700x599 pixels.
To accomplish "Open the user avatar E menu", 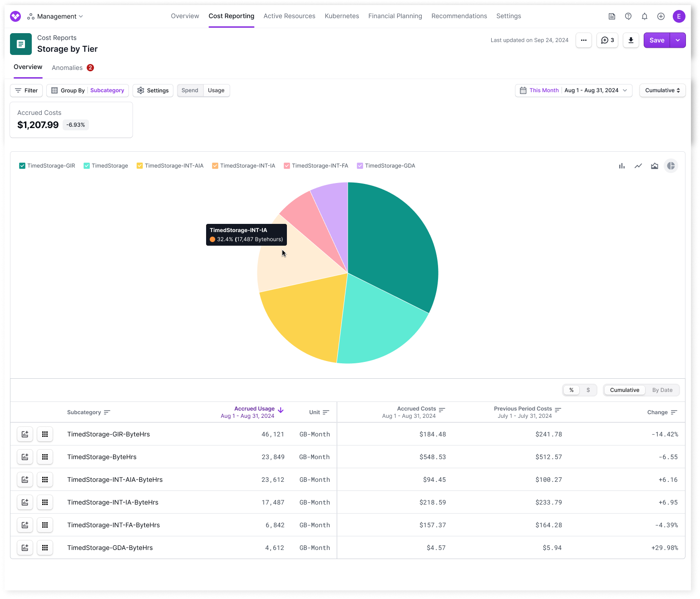I will pyautogui.click(x=679, y=16).
